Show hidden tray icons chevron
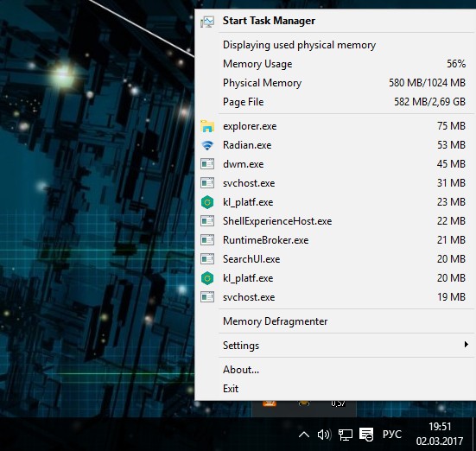476x451 pixels. [x=304, y=435]
